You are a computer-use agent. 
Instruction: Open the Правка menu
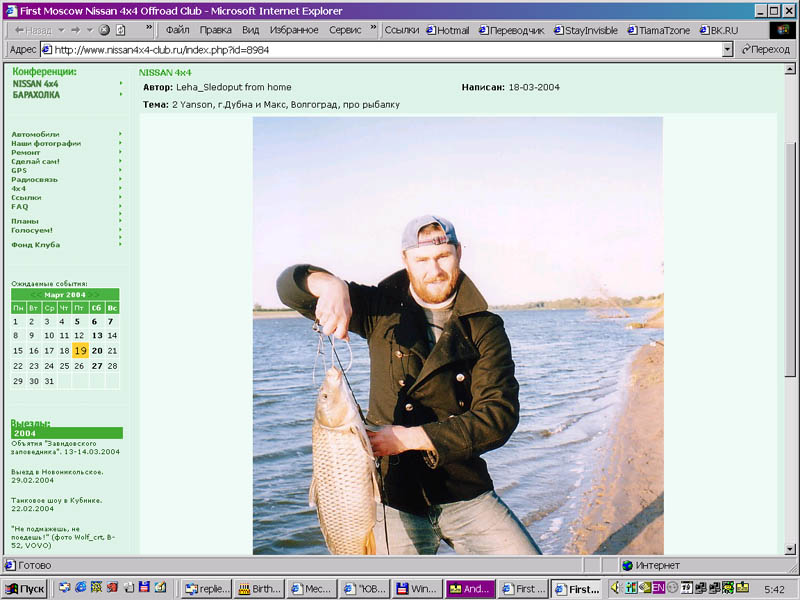click(x=215, y=30)
